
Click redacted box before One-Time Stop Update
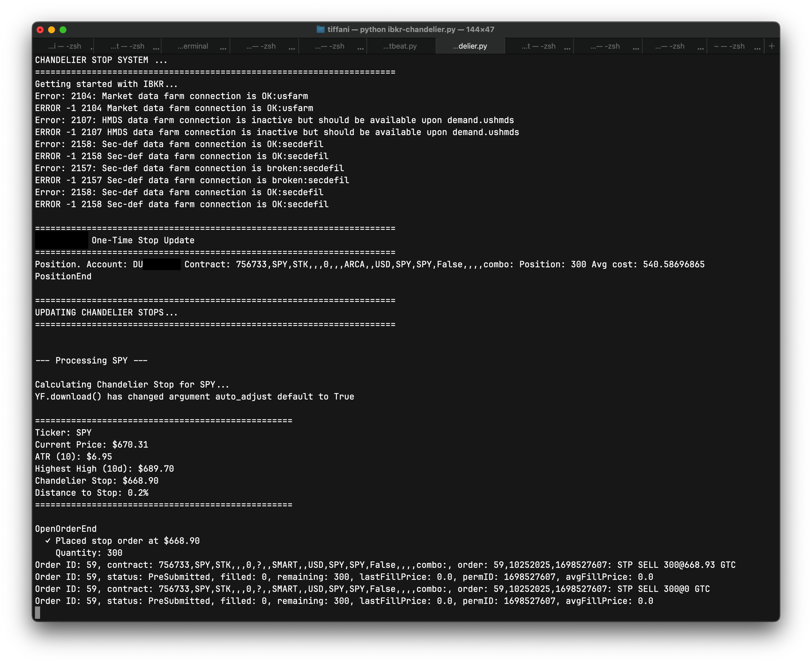click(61, 240)
